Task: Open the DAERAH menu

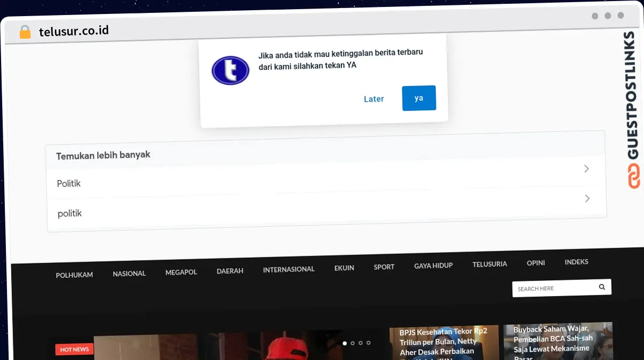Action: 230,271
